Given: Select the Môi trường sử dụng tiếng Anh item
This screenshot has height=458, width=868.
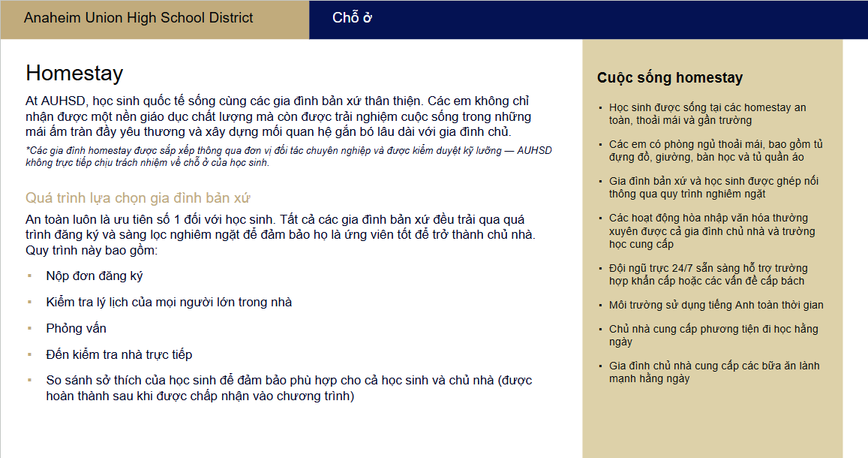Looking at the screenshot, I should click(716, 305).
